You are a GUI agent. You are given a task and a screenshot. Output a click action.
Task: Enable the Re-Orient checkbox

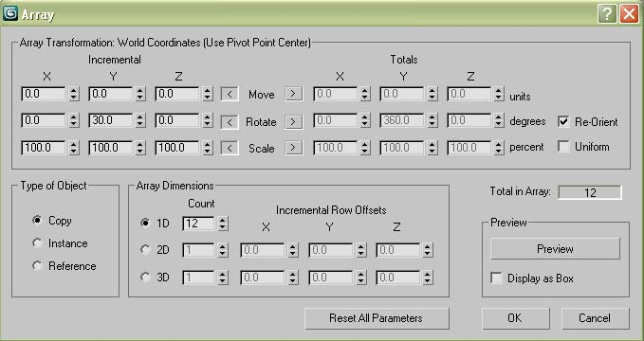click(564, 121)
